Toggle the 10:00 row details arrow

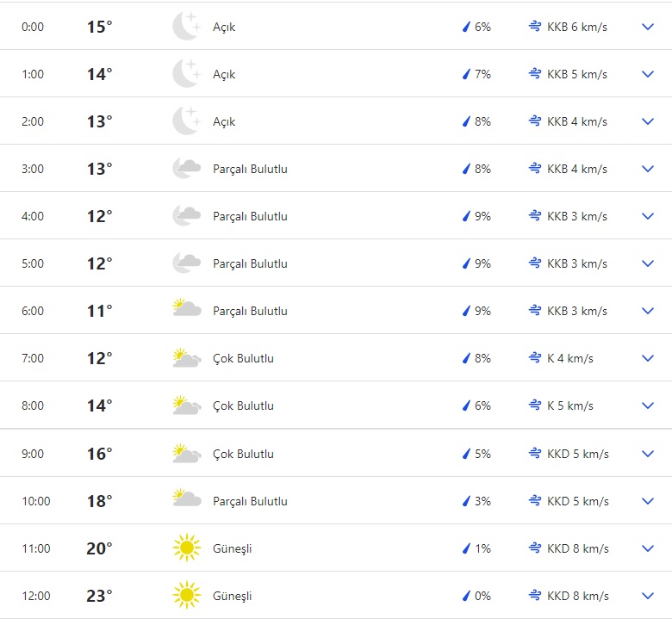pos(648,501)
